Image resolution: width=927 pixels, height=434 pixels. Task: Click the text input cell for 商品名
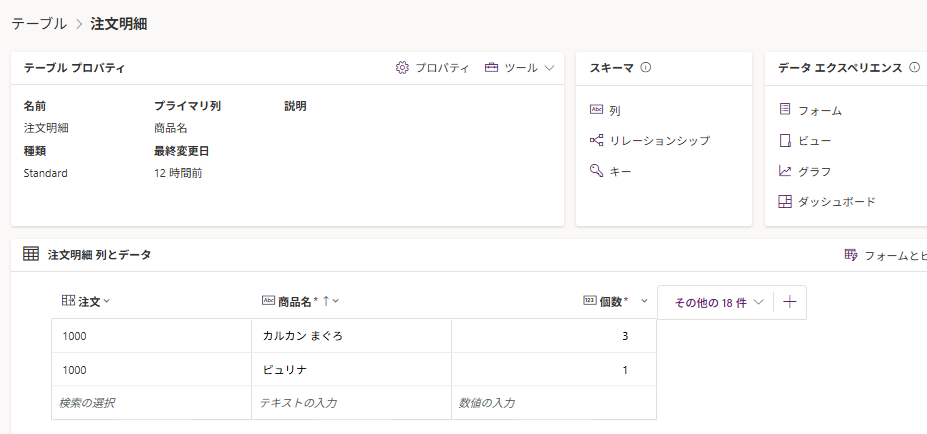pos(351,403)
